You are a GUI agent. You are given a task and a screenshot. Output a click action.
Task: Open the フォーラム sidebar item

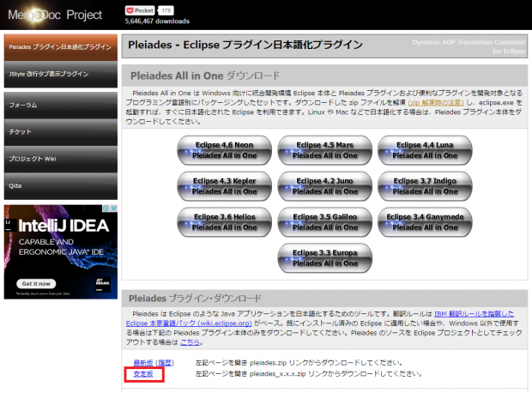coord(61,106)
